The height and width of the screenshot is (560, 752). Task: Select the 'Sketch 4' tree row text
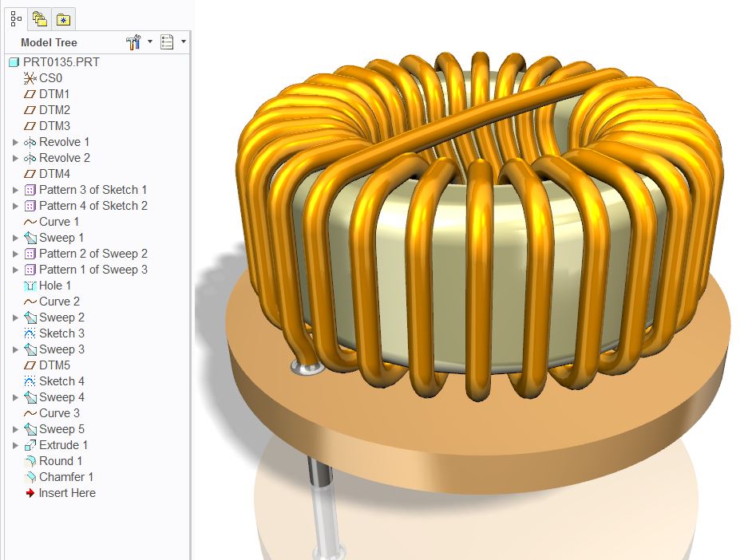[61, 381]
